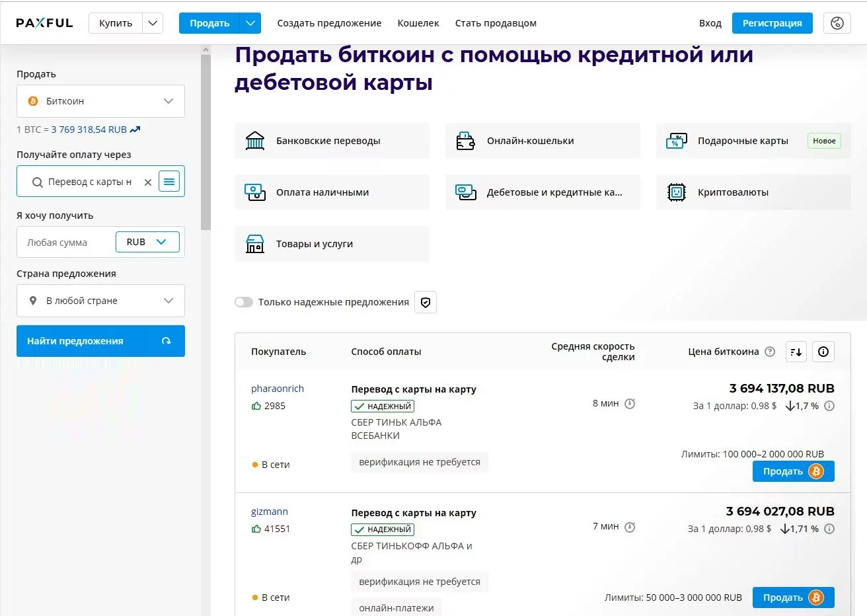Open the payment methods list icon

pyautogui.click(x=169, y=181)
